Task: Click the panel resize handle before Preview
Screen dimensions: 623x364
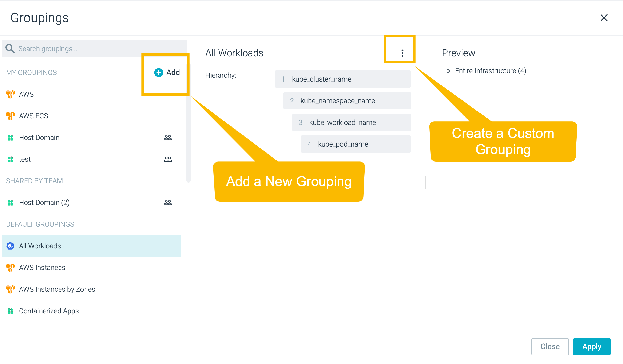Action: 426,182
